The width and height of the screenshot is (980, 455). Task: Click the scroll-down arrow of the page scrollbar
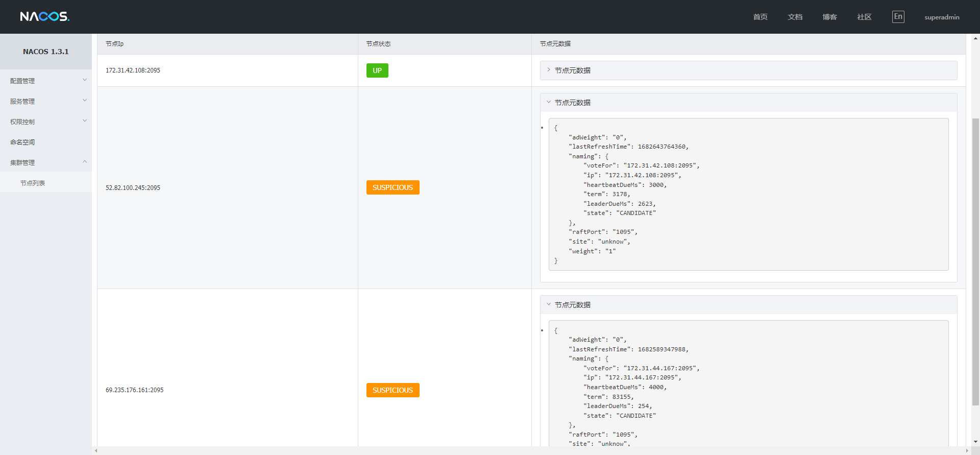tap(975, 442)
